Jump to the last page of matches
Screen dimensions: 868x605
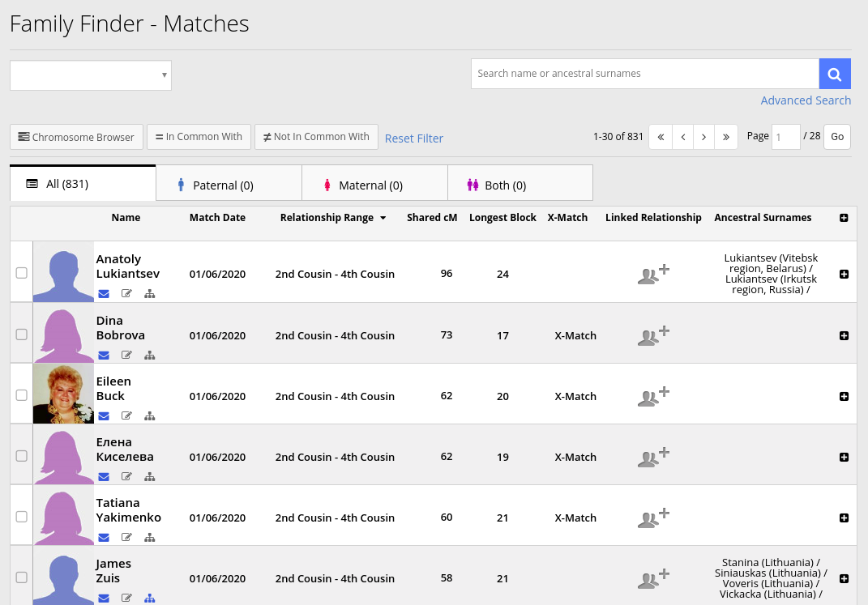click(726, 137)
